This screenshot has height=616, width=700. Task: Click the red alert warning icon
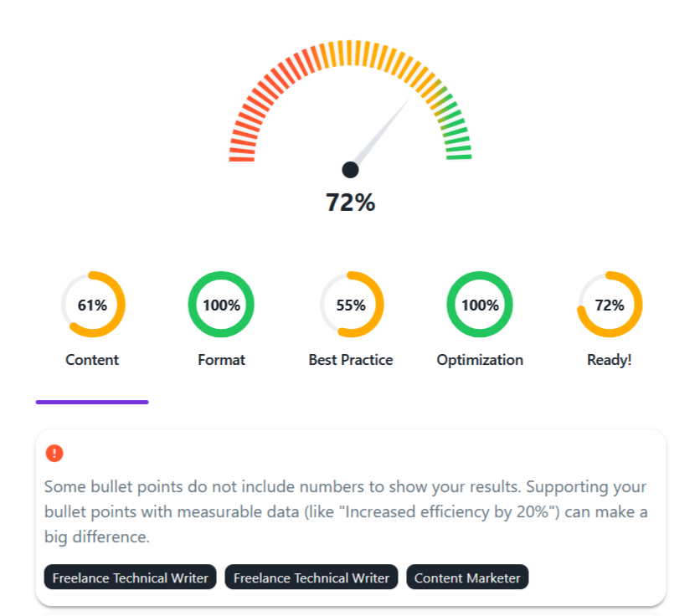point(54,452)
